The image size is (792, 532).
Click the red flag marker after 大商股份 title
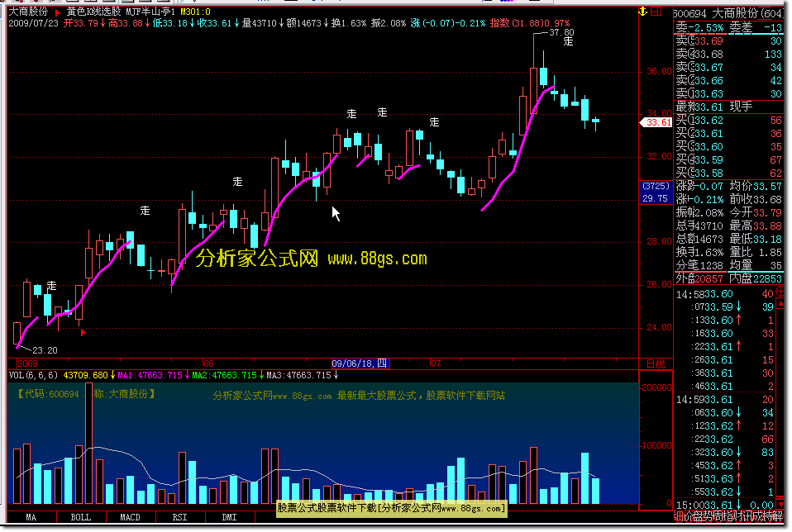[57, 12]
